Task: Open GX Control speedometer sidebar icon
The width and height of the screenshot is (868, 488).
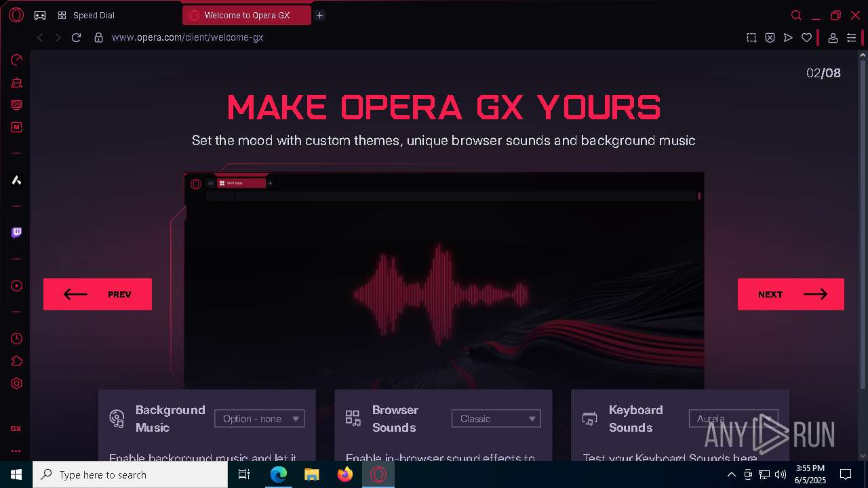Action: tap(16, 60)
